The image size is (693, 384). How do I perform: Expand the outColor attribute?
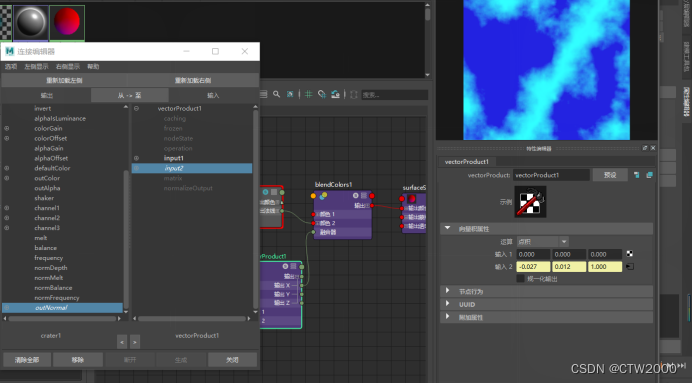[7, 178]
